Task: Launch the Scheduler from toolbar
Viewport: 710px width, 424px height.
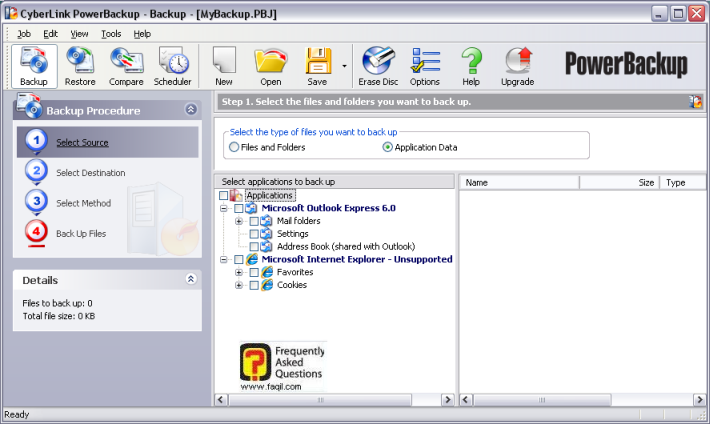Action: pos(172,66)
